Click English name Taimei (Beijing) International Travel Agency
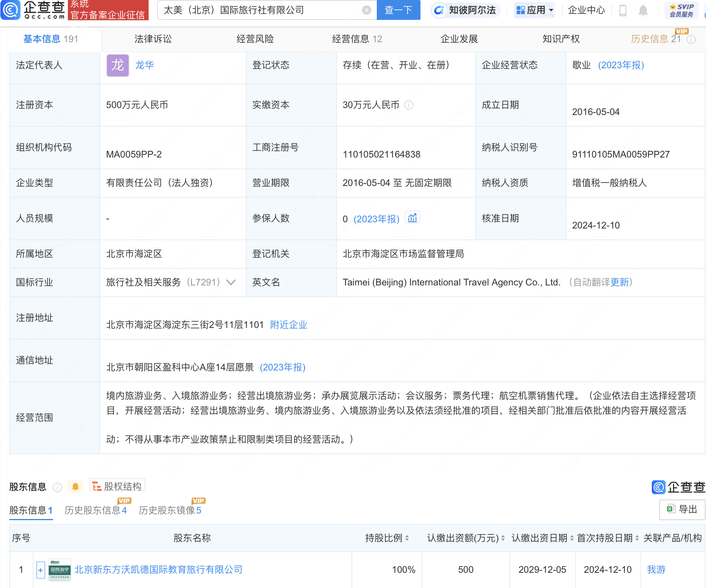706x588 pixels. pyautogui.click(x=451, y=282)
